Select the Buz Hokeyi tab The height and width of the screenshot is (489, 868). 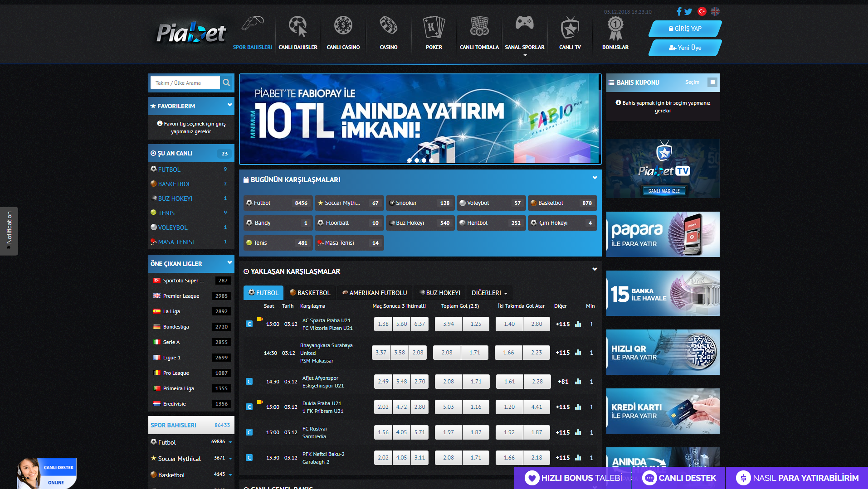[439, 293]
